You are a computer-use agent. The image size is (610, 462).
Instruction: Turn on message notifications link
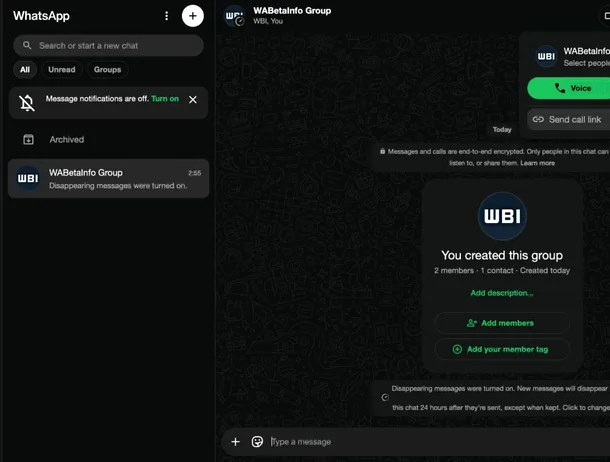(x=165, y=99)
